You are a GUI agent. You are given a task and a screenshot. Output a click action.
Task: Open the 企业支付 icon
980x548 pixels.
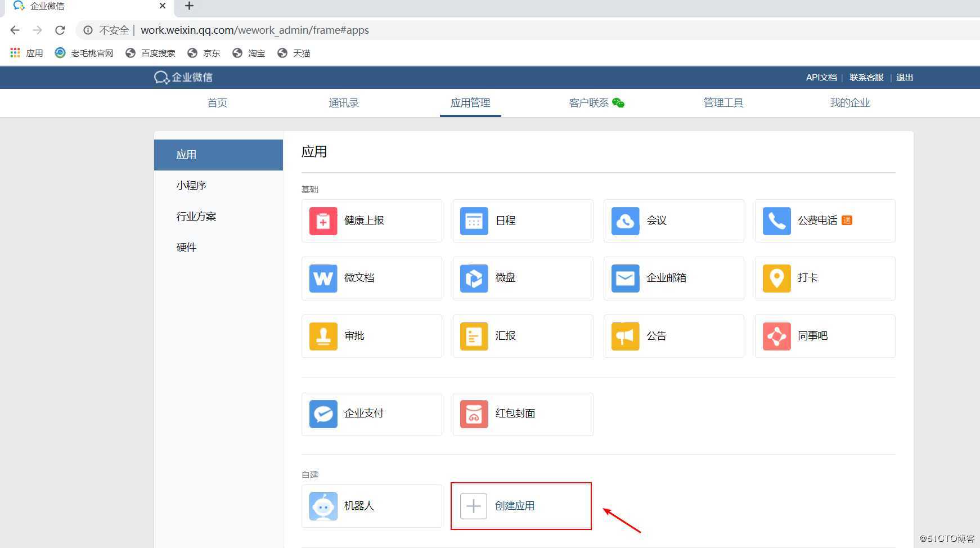pyautogui.click(x=323, y=414)
